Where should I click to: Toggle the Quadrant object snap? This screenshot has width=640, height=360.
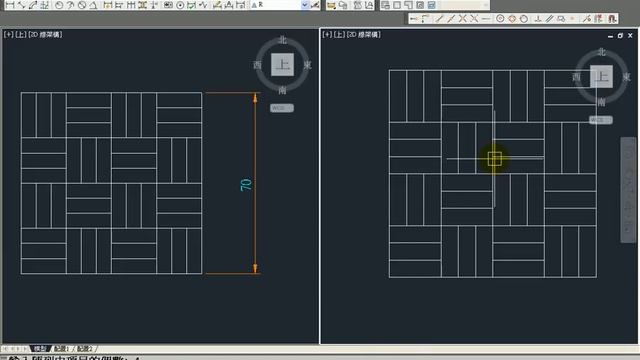(512, 19)
